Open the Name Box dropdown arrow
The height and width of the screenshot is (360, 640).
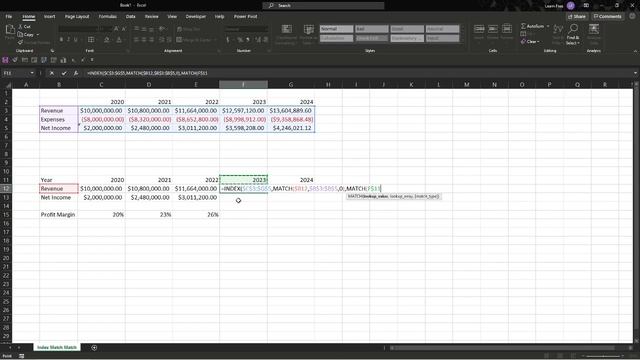[x=32, y=73]
